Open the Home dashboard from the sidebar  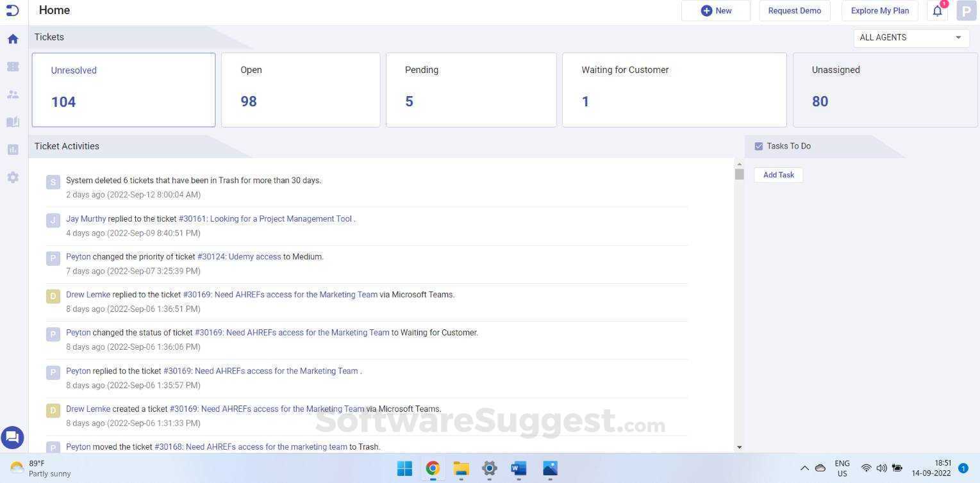(13, 38)
